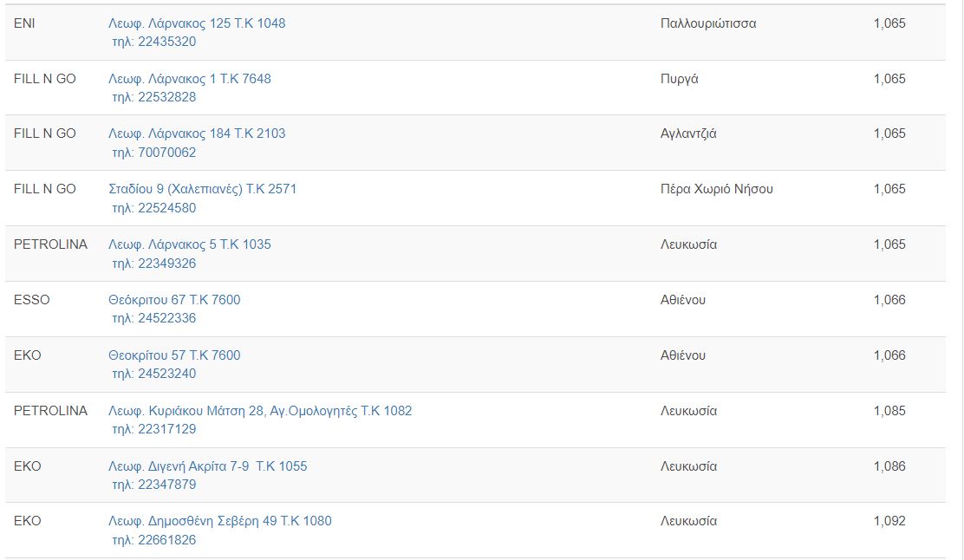The height and width of the screenshot is (560, 964).
Task: Select the Θεοκρίτου 57 Τ.Κ 7600 address link
Action: point(174,355)
